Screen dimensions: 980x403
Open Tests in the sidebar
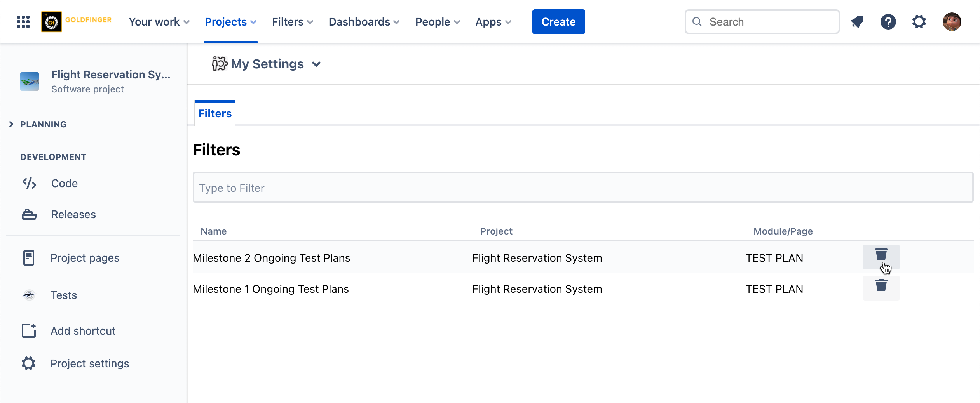[64, 295]
